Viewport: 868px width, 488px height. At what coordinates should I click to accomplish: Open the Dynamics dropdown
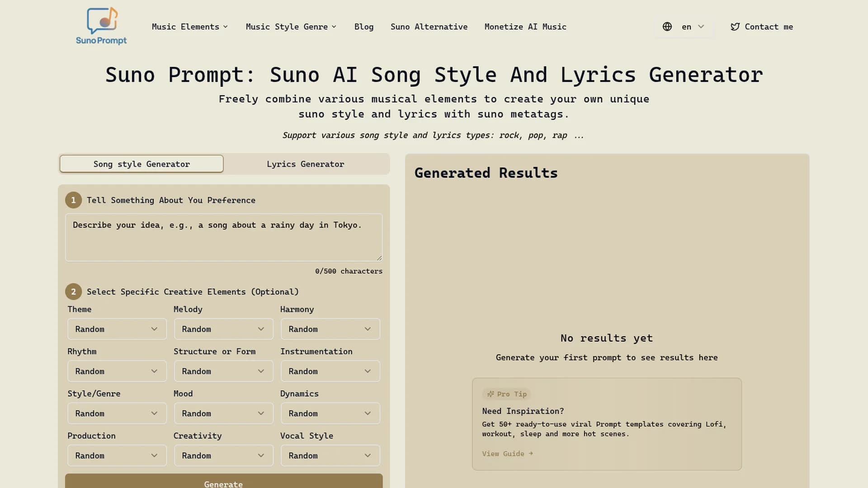click(x=330, y=413)
